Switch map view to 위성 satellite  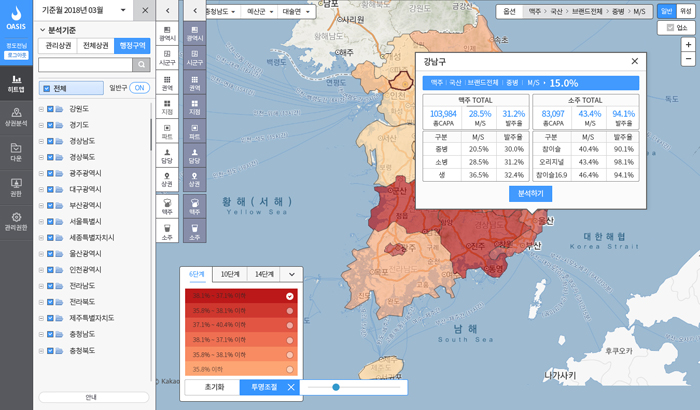685,9
